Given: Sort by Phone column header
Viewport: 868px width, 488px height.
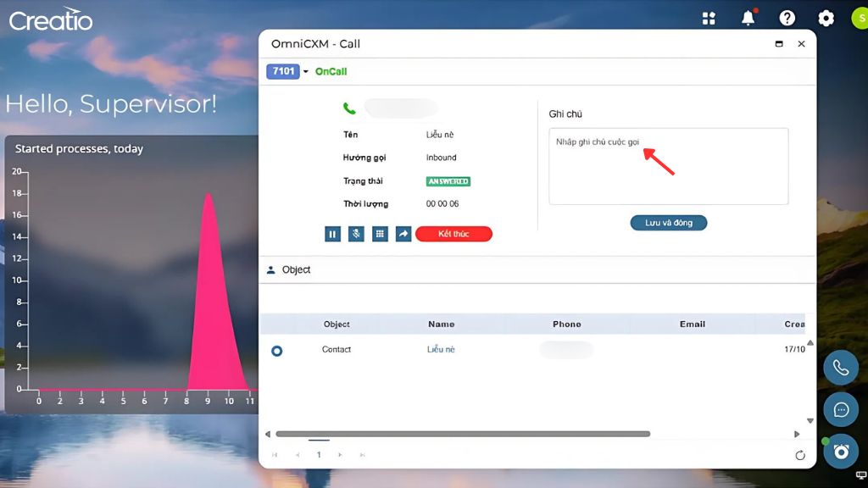Looking at the screenshot, I should coord(567,324).
